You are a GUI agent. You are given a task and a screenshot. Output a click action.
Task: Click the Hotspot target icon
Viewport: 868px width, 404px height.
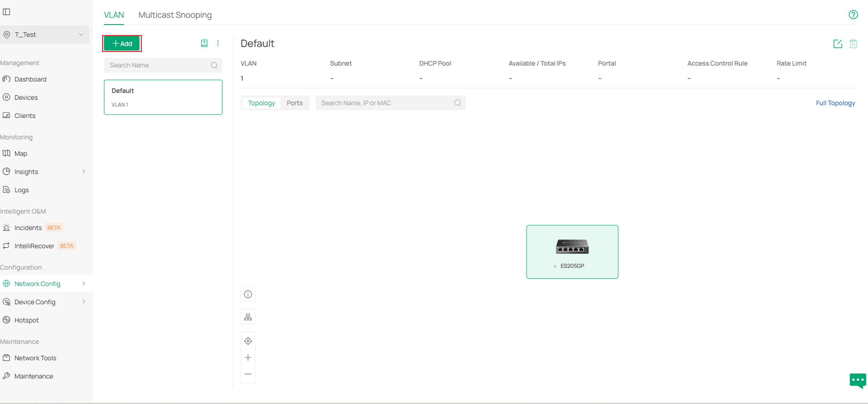click(6, 320)
